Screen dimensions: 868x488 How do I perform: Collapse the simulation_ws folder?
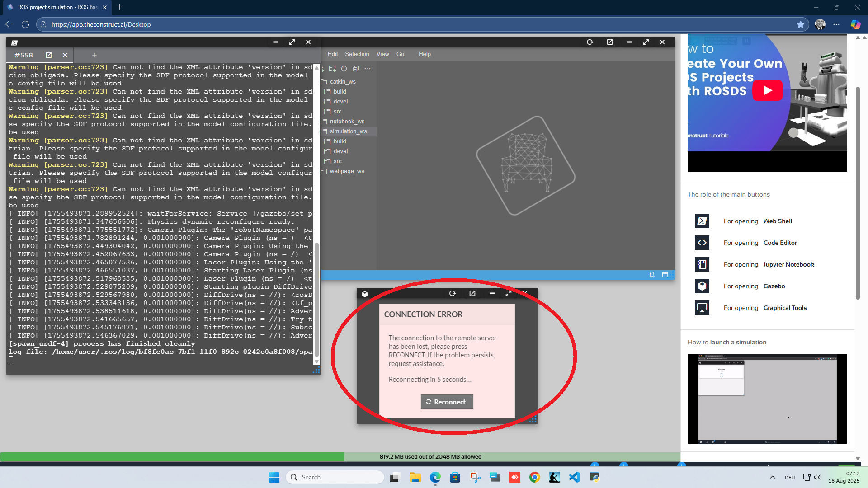(348, 131)
